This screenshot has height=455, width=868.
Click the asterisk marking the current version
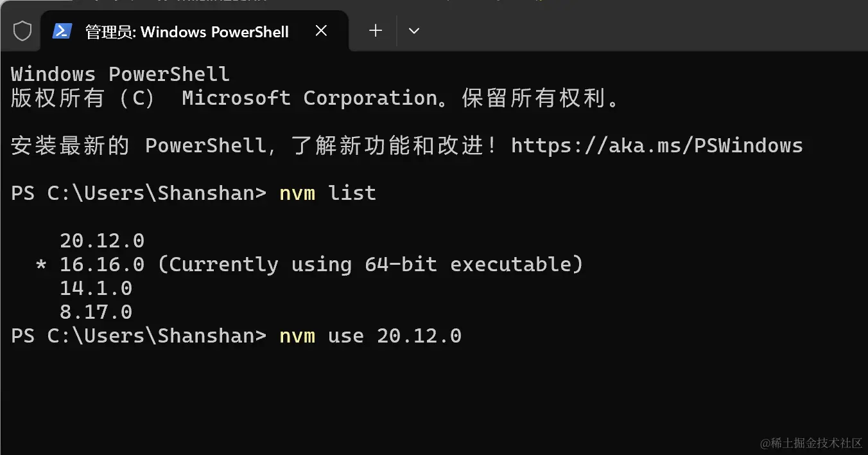point(41,265)
